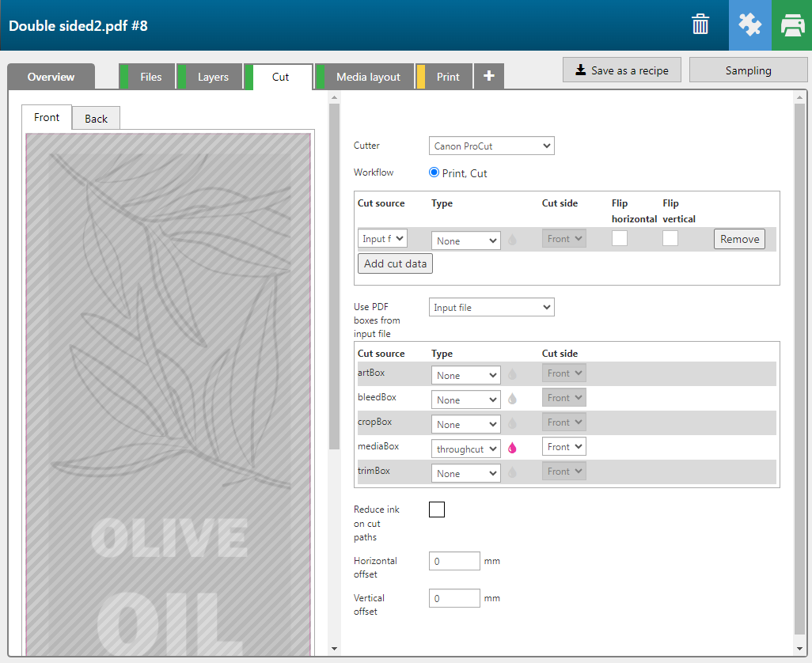Click the ink drop icon beside bleedBox
This screenshot has height=663, width=812.
pyautogui.click(x=512, y=400)
